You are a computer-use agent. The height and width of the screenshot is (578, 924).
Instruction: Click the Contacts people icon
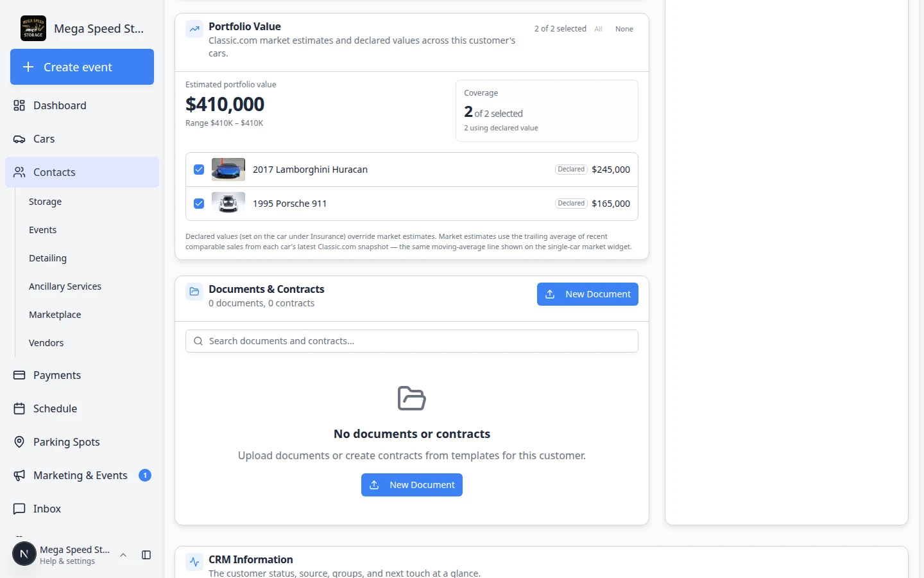[19, 172]
